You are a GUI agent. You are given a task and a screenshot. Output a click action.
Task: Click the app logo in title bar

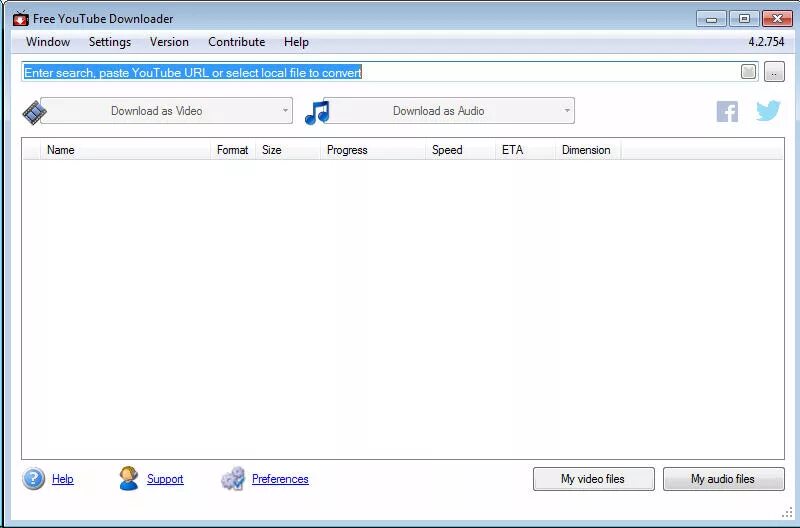pyautogui.click(x=20, y=19)
